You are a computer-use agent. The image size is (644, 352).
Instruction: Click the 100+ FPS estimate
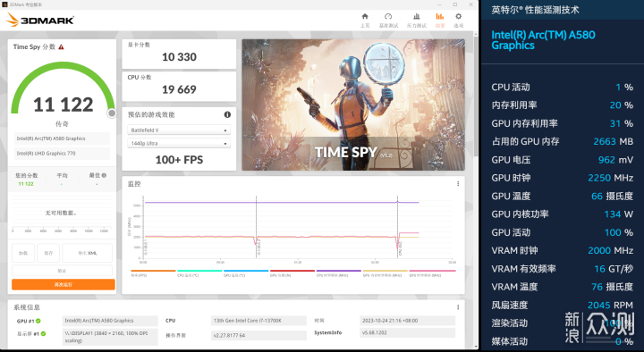click(179, 160)
